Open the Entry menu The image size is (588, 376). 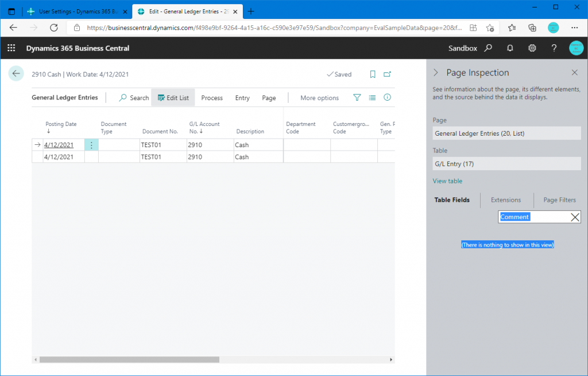pos(242,98)
